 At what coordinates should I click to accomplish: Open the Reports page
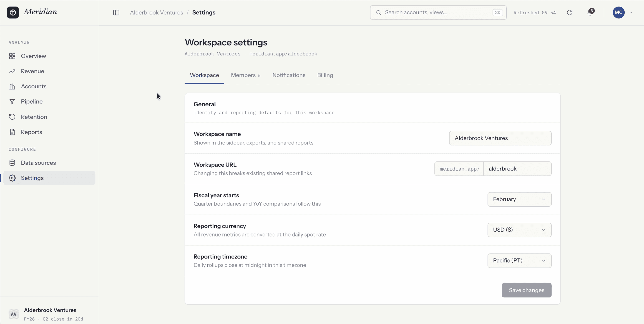pos(49,132)
